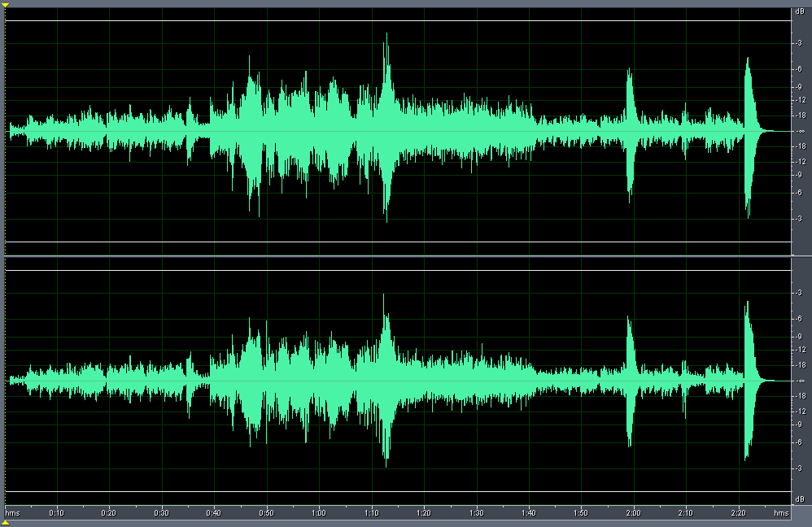Click the 1:40 mark on the time ruler
The height and width of the screenshot is (527, 812).
coord(529,513)
